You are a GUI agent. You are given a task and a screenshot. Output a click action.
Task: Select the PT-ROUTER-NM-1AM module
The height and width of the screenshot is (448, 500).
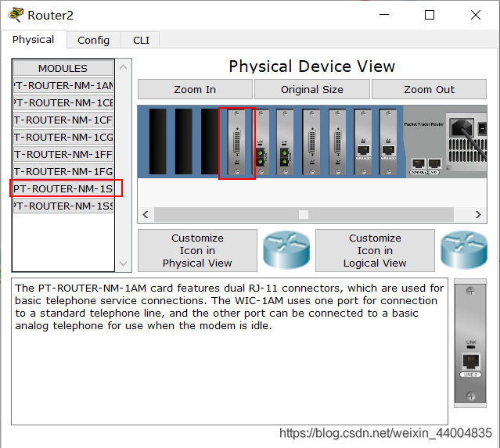[x=63, y=86]
